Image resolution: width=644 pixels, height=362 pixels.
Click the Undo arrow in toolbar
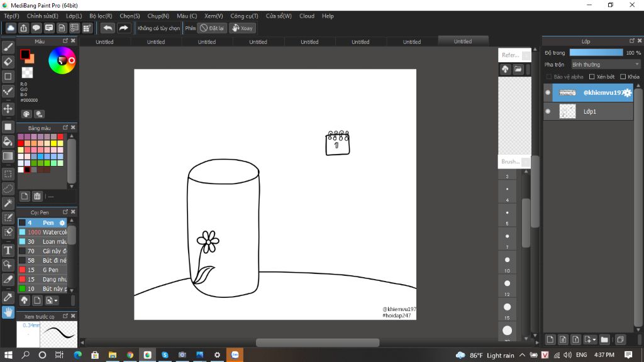pos(108,28)
